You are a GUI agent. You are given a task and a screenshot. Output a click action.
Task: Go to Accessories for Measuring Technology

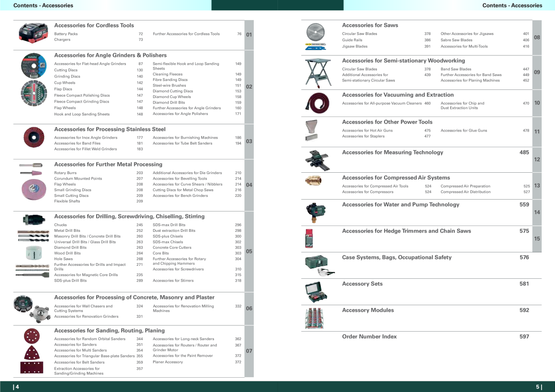(x=393, y=153)
